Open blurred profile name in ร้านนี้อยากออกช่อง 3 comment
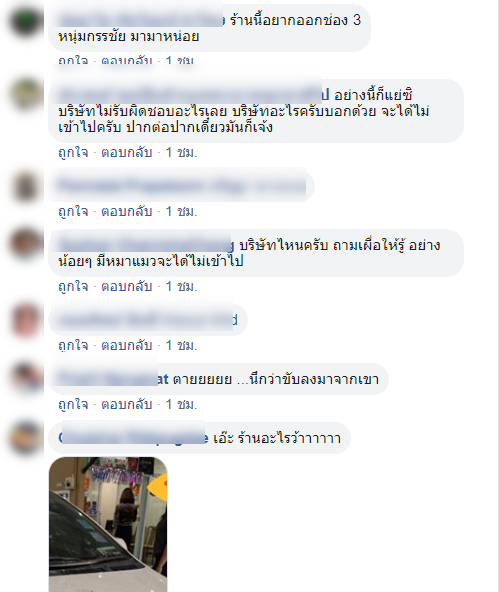This screenshot has height=592, width=499. coord(142,20)
